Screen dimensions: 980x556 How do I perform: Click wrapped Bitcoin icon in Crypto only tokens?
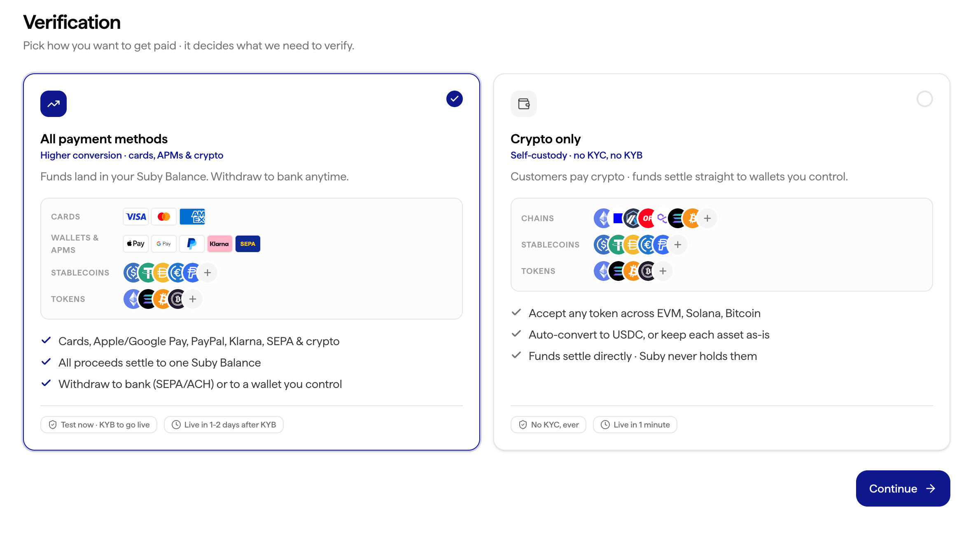pos(648,271)
